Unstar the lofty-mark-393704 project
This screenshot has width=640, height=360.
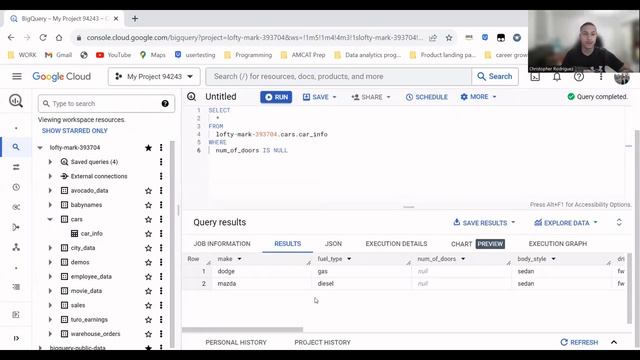[x=148, y=147]
